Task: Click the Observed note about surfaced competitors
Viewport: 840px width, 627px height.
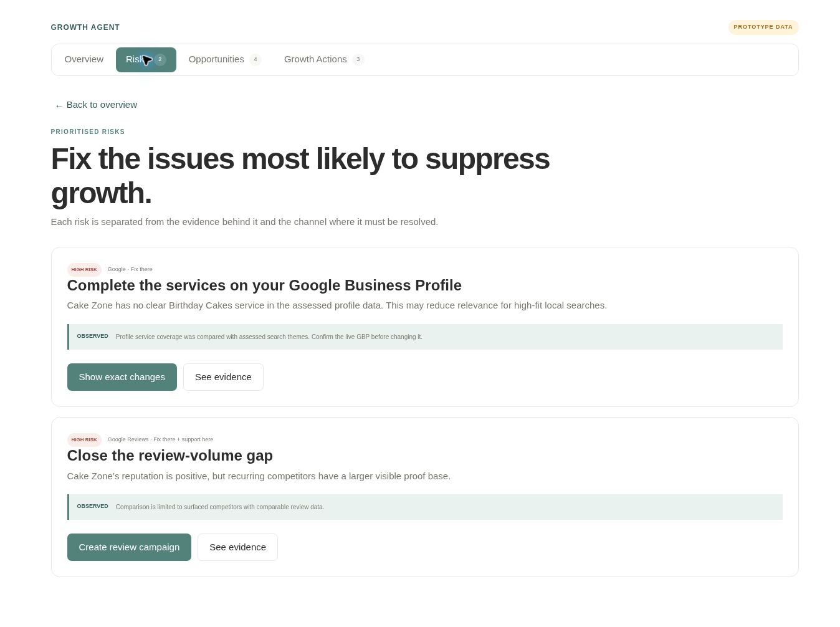Action: coord(425,507)
